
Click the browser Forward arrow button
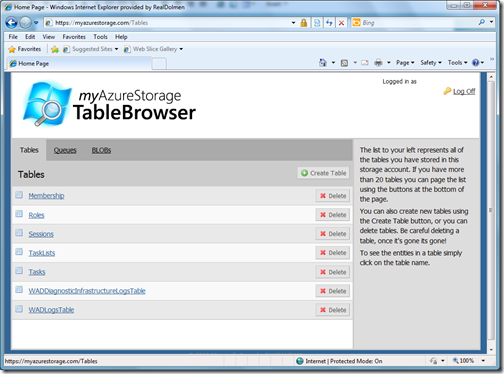(x=25, y=23)
